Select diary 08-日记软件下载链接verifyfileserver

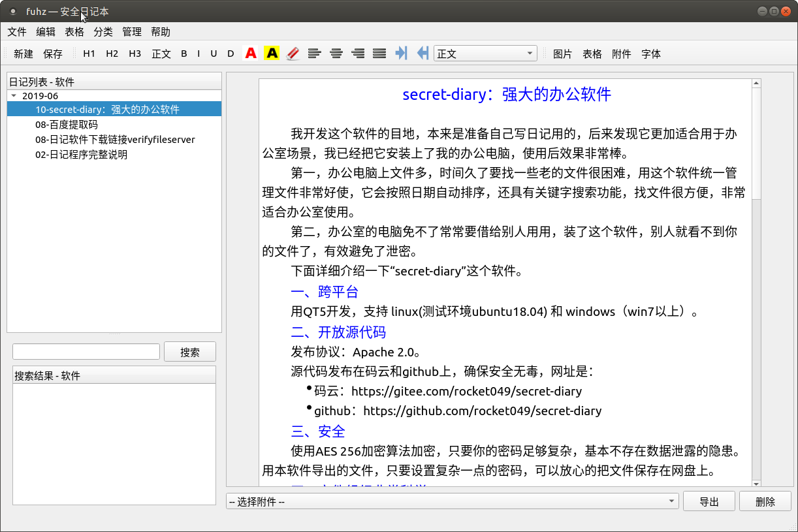click(114, 139)
